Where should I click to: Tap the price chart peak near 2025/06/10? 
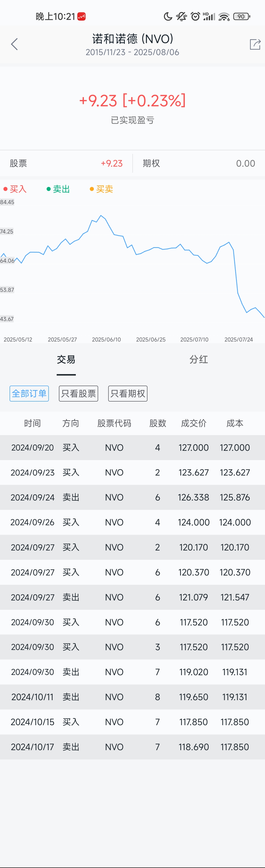(x=101, y=215)
